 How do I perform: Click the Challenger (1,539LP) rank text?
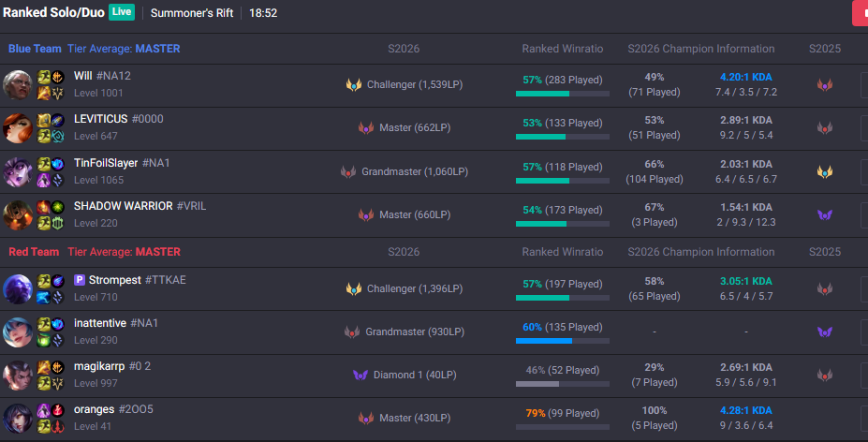(415, 84)
